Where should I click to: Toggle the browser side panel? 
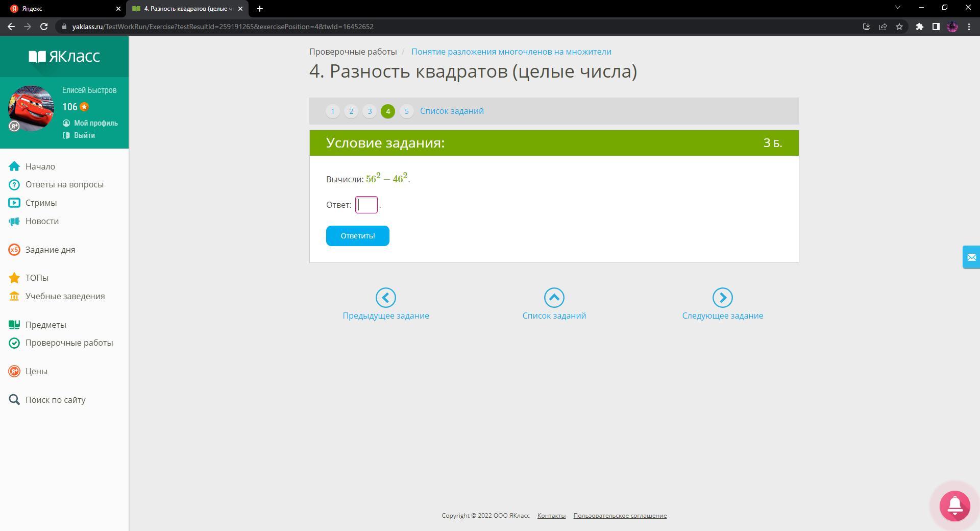pyautogui.click(x=936, y=27)
